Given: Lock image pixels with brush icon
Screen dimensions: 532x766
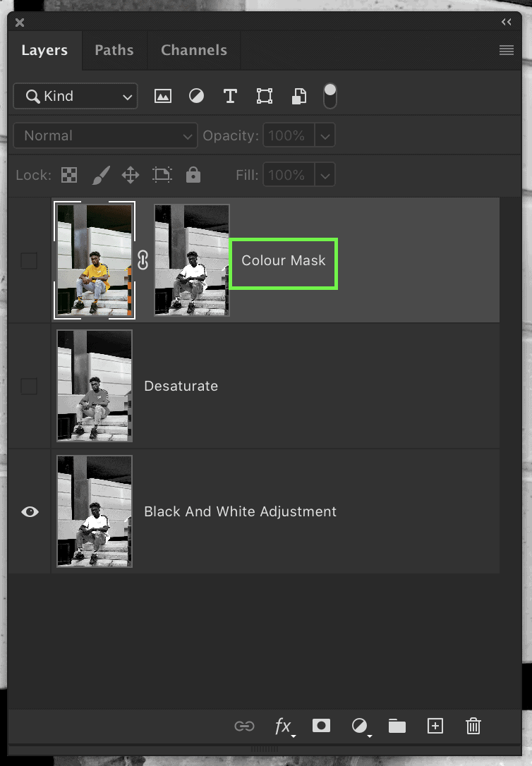Looking at the screenshot, I should tap(101, 175).
